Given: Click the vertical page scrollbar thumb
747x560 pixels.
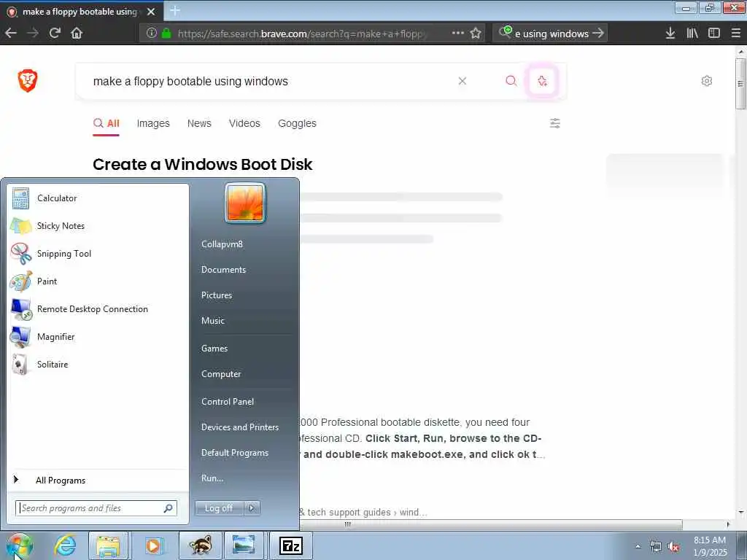Looking at the screenshot, I should coord(740,83).
